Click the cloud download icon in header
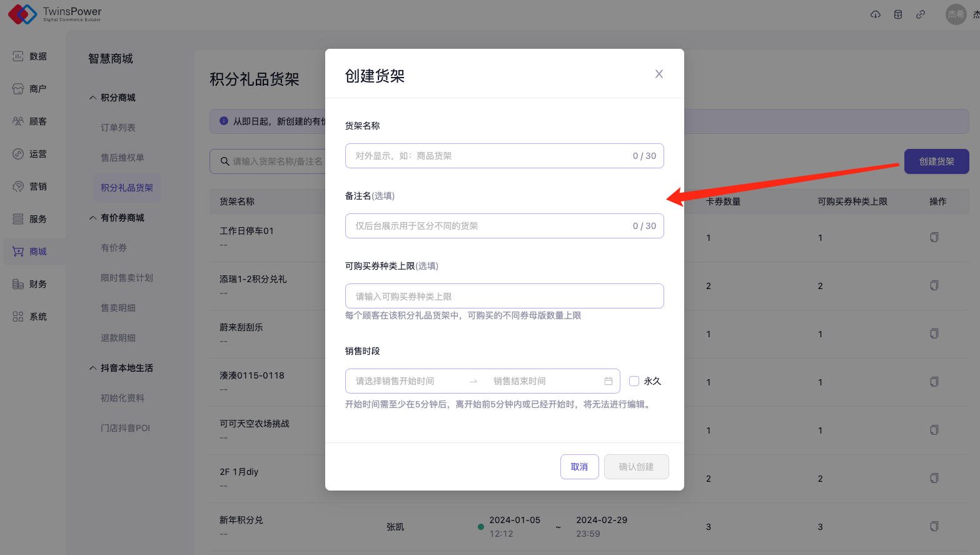The width and height of the screenshot is (980, 555). (876, 14)
